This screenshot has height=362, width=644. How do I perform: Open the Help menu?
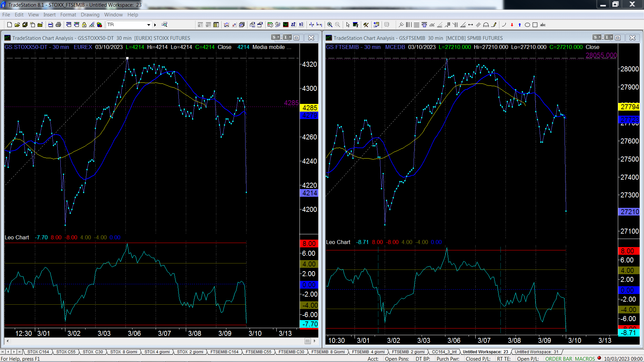click(x=132, y=15)
